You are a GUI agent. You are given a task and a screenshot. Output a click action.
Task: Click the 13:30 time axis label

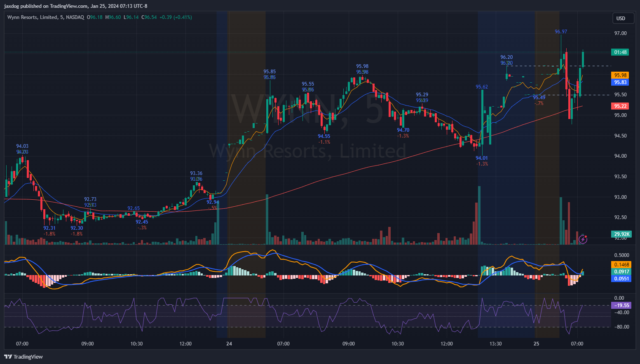(495, 344)
